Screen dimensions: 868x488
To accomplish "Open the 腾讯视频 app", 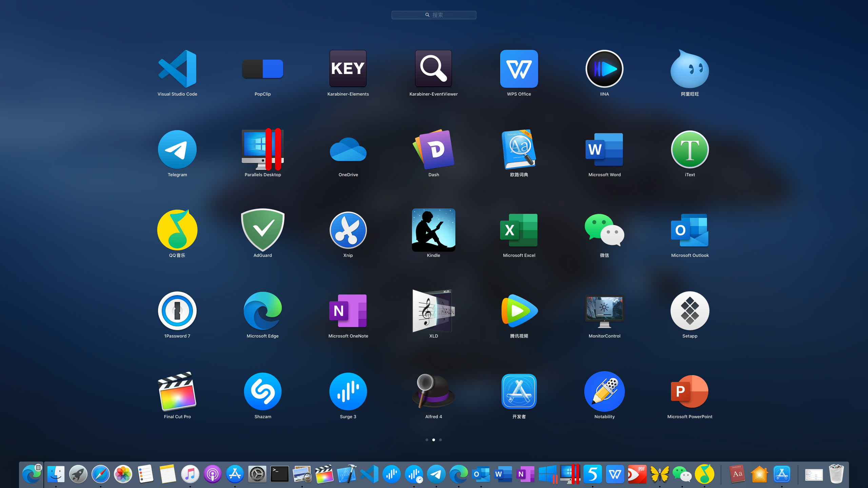I will 519,311.
